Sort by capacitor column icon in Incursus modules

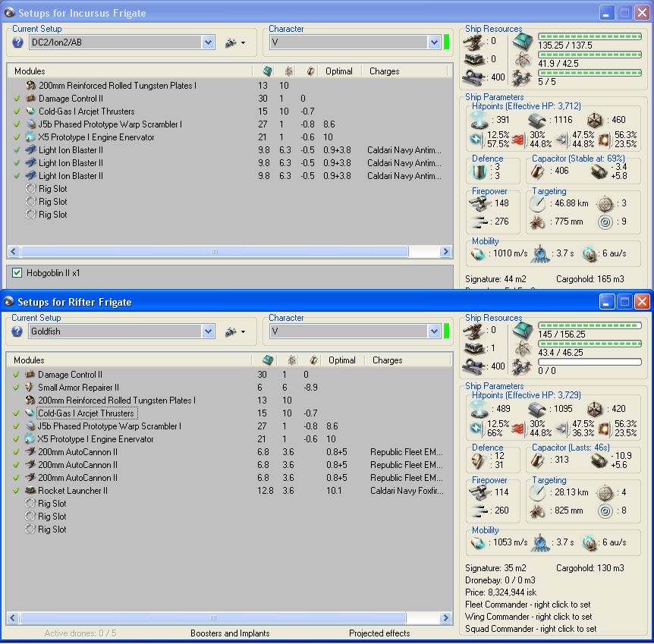pos(310,71)
